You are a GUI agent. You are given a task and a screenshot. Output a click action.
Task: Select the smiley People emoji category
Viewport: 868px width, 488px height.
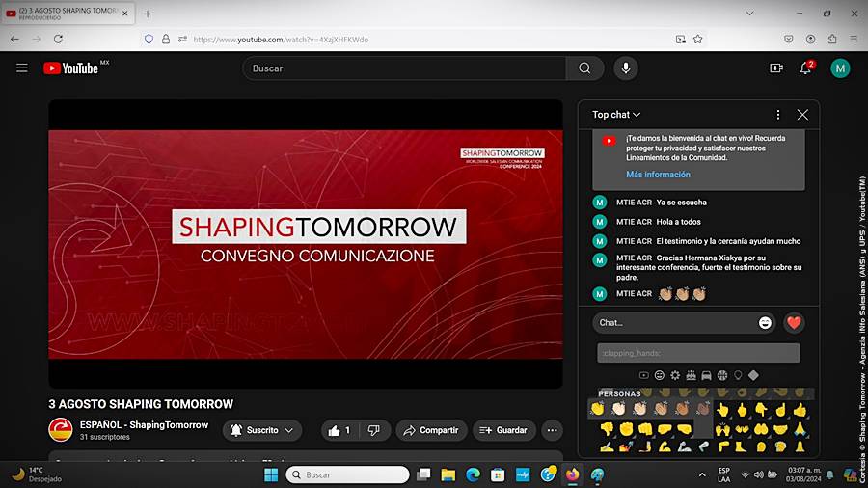pos(660,375)
